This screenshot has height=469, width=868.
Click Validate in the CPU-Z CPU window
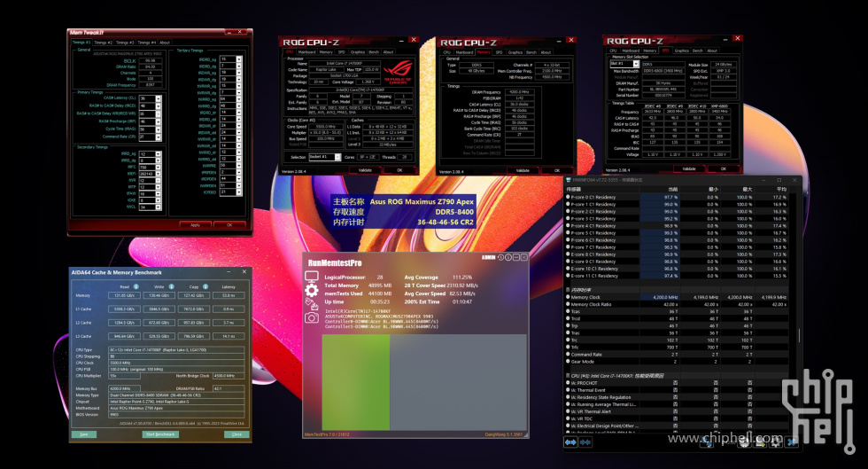coord(365,170)
